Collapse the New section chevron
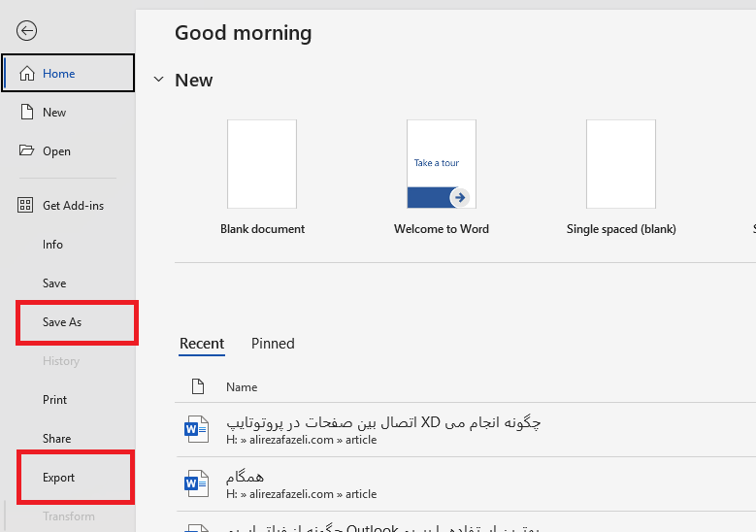Viewport: 756px width, 532px height. tap(158, 79)
